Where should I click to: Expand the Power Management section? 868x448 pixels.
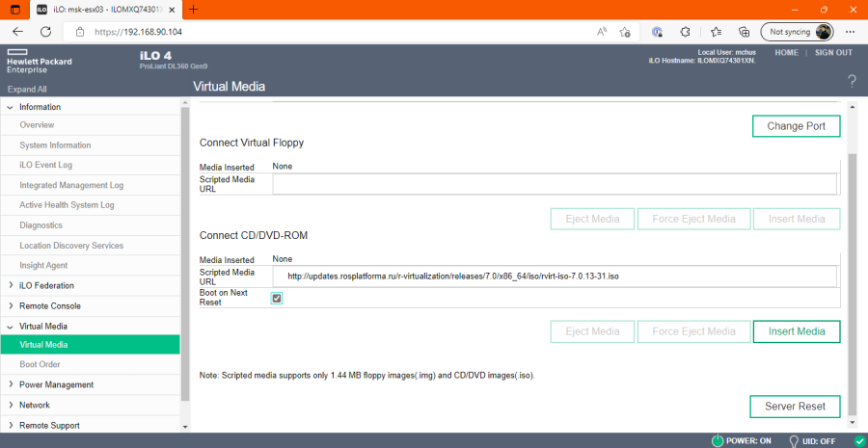tap(11, 384)
